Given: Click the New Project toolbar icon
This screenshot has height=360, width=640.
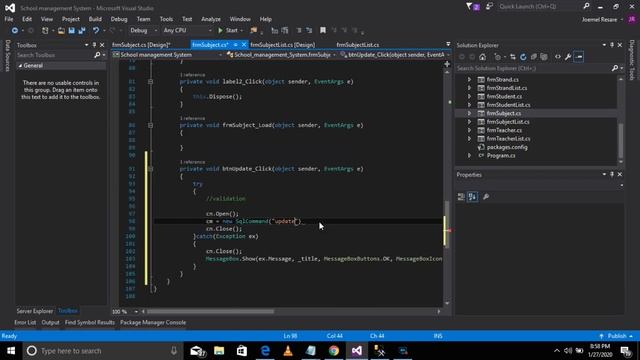Looking at the screenshot, I should [45, 31].
